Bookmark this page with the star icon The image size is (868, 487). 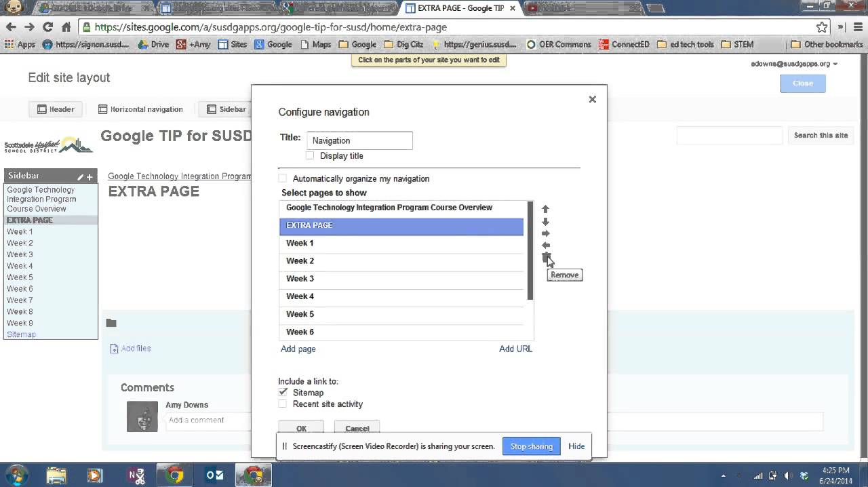pyautogui.click(x=822, y=27)
